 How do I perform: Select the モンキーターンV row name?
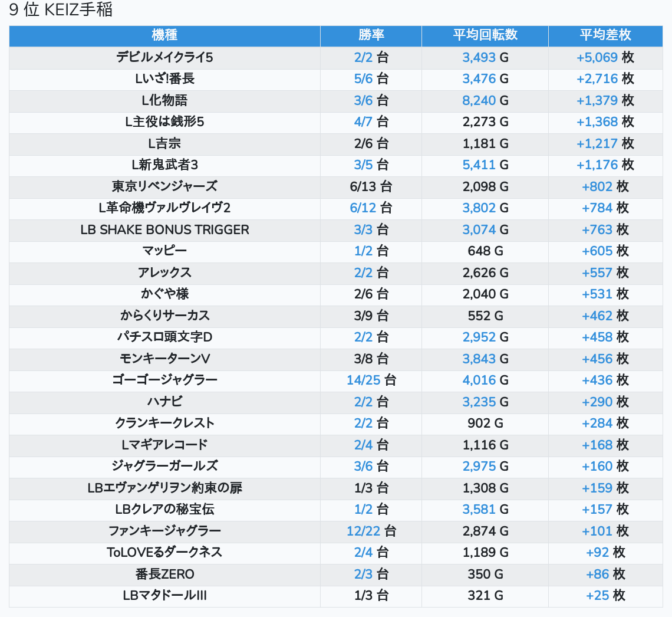point(164,359)
